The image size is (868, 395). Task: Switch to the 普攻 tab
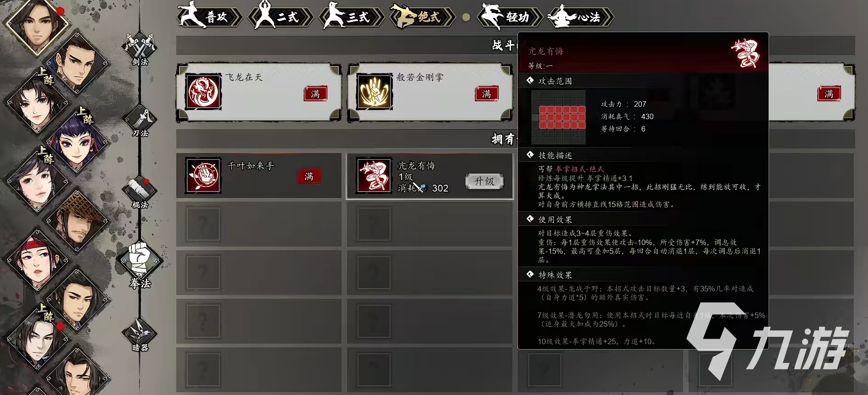click(x=209, y=16)
